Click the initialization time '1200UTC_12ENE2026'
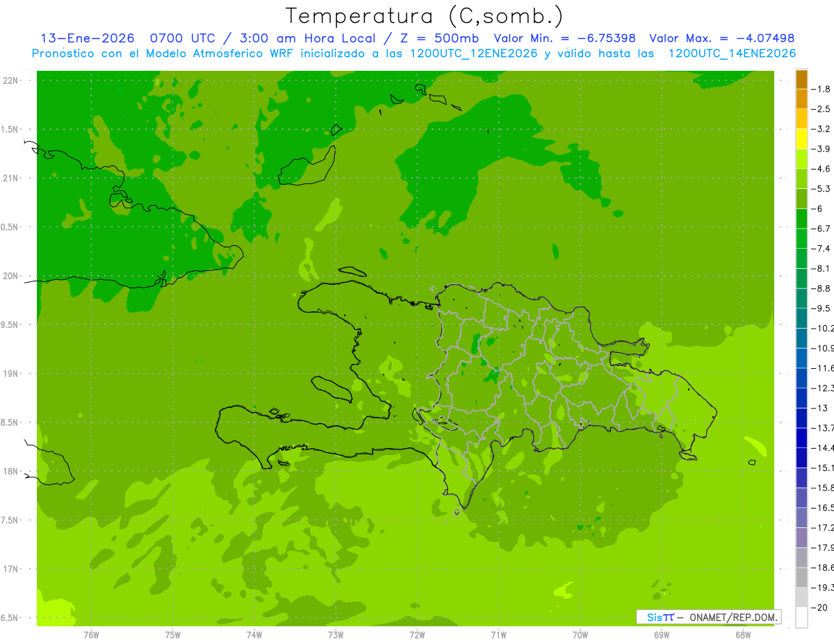This screenshot has width=834, height=644. [473, 53]
